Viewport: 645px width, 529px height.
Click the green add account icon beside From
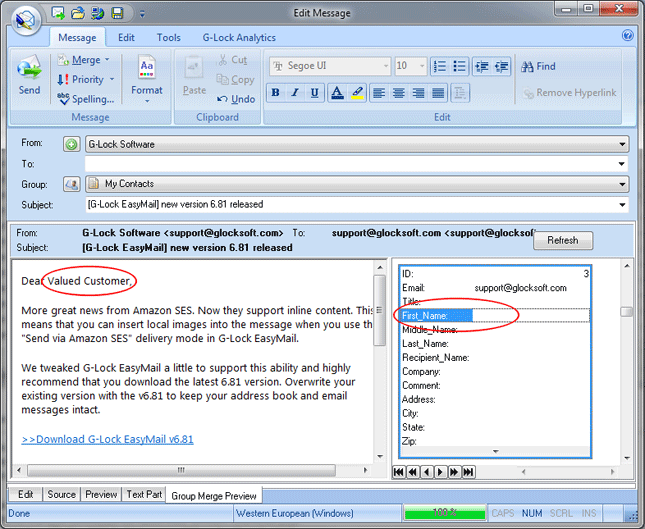coord(72,144)
